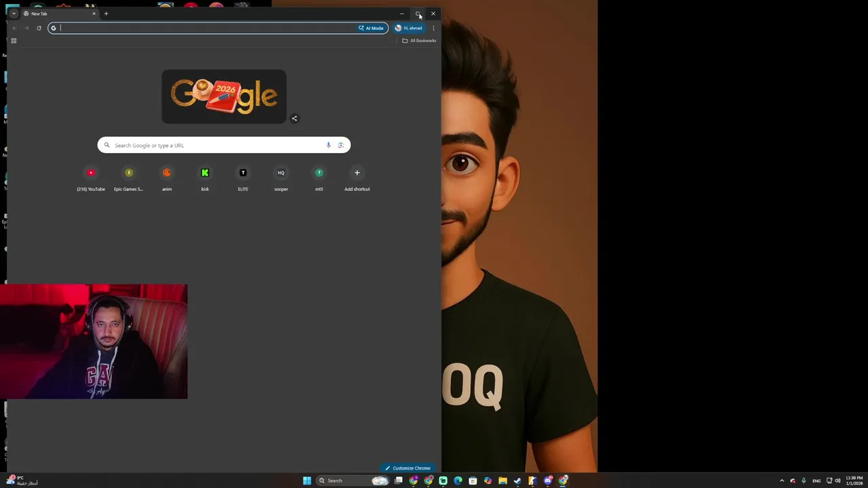Open Microsoft Store from taskbar

click(x=473, y=481)
